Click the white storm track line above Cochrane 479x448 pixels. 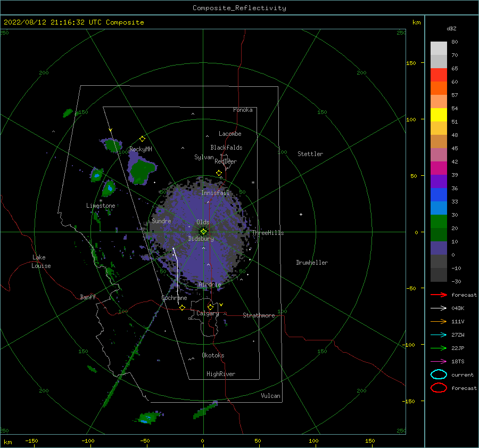click(176, 276)
